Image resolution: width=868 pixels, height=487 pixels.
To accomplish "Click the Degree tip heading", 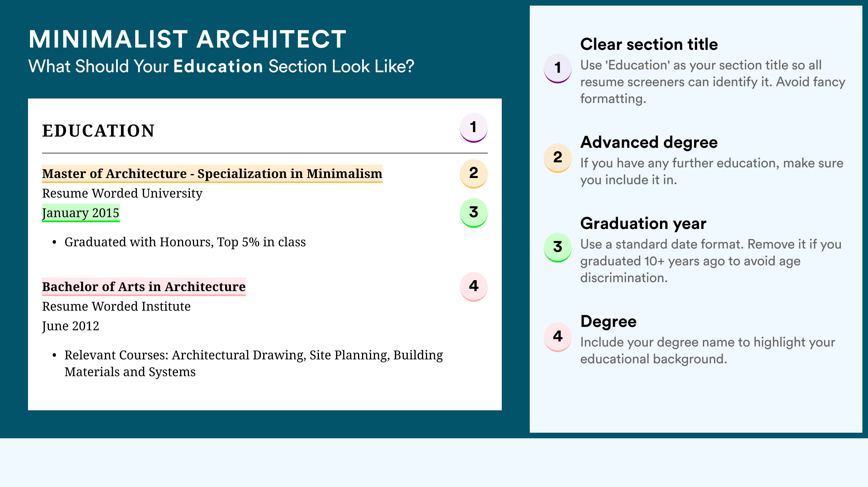I will [608, 321].
